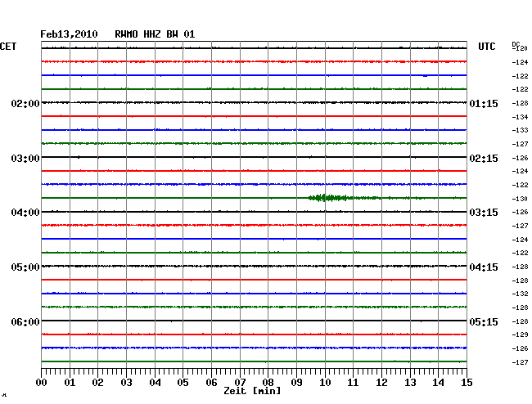Select minute axis tick label 06

click(x=211, y=382)
